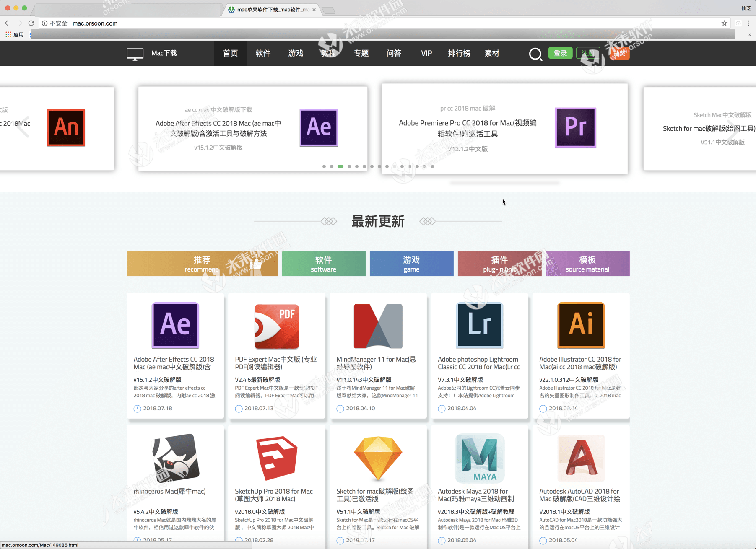
Task: Open the Rhinoceros rhino icon
Action: [175, 458]
